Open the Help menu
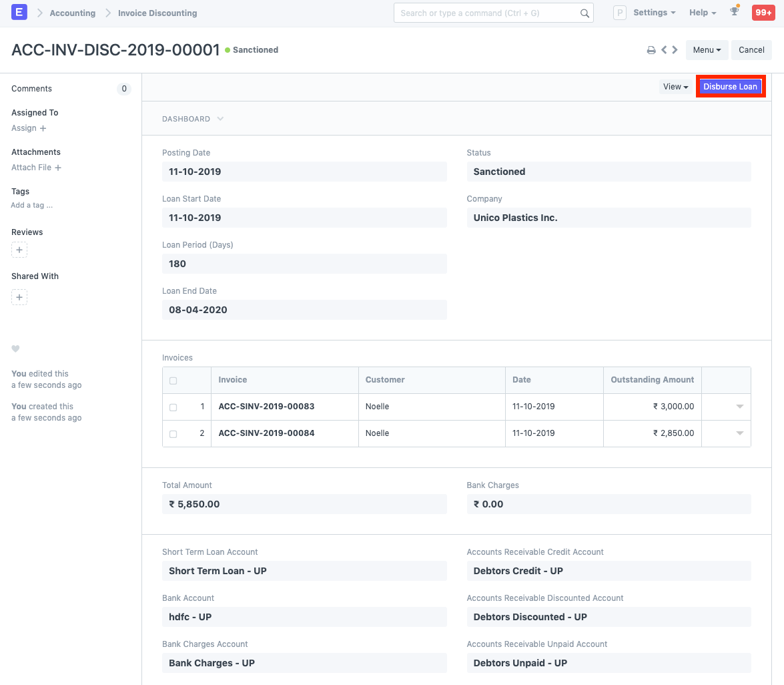This screenshot has width=784, height=685. click(x=703, y=13)
